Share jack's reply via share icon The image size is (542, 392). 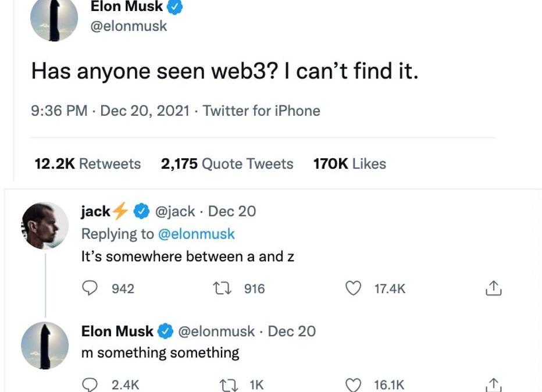tap(493, 288)
